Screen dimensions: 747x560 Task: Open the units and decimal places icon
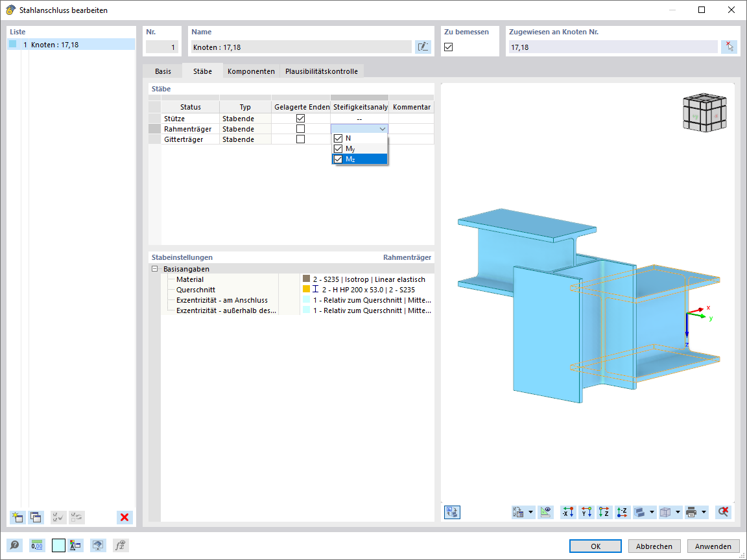click(37, 546)
